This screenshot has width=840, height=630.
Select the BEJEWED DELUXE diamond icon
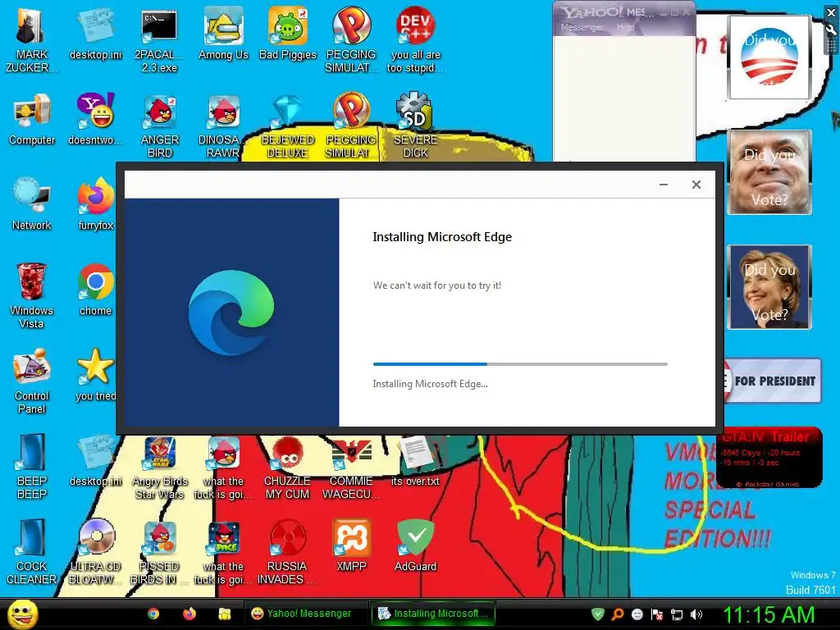(288, 126)
